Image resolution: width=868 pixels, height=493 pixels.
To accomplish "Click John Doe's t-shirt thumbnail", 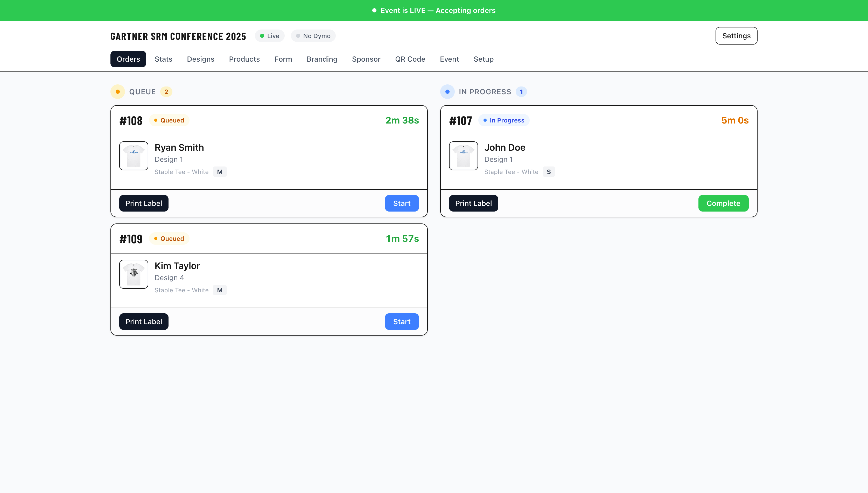I will pos(463,156).
